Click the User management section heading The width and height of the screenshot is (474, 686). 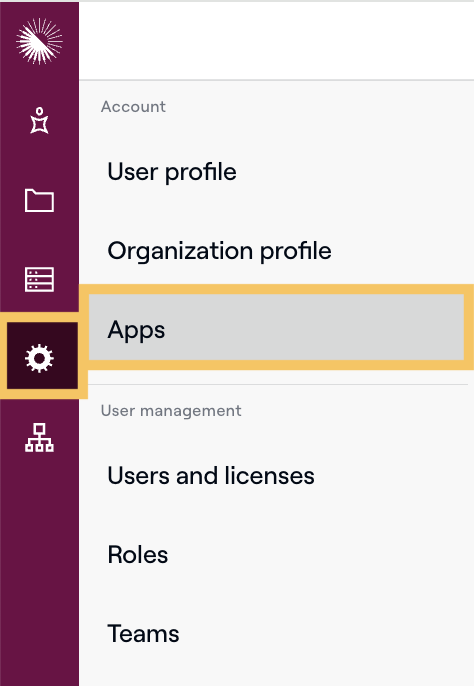171,411
